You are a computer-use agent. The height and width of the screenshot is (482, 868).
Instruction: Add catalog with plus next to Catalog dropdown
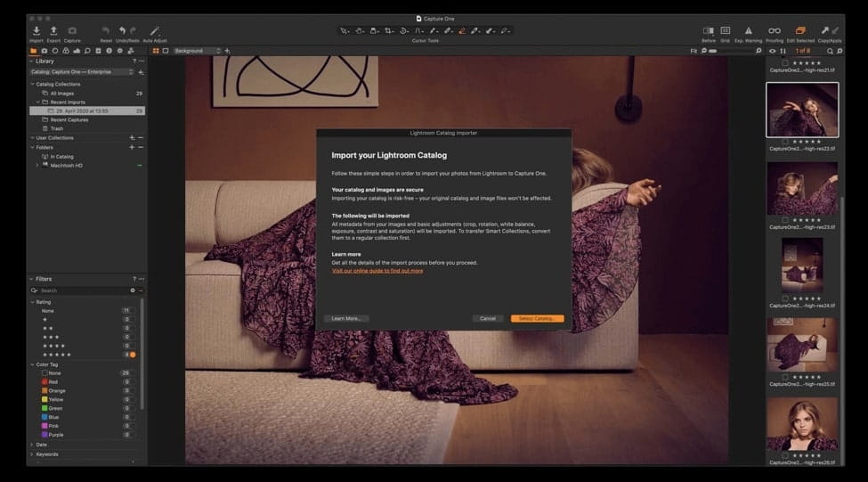tap(141, 72)
